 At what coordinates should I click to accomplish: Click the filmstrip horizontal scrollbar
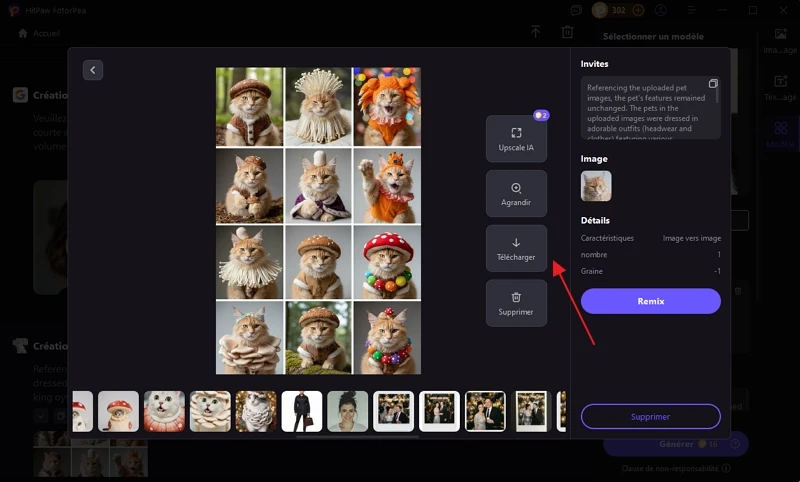357,437
